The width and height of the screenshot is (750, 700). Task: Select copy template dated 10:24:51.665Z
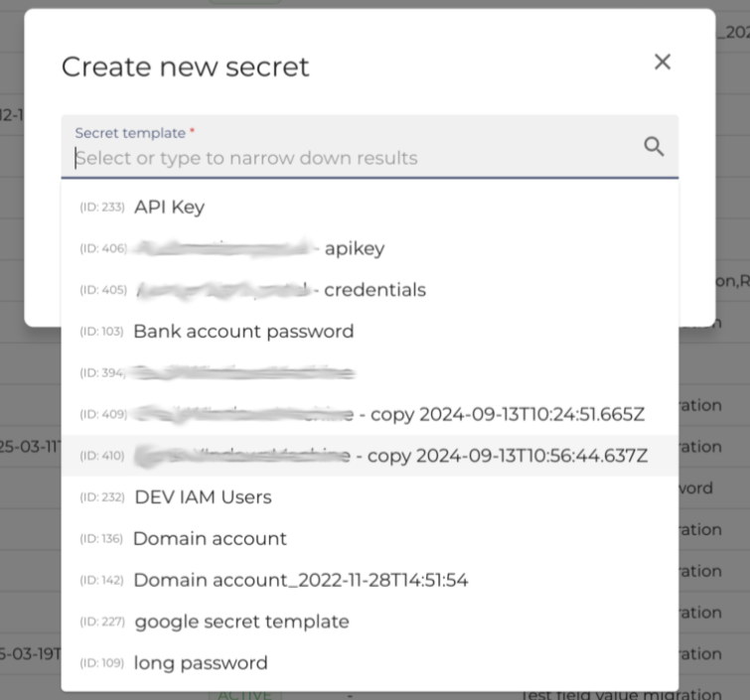pos(370,414)
